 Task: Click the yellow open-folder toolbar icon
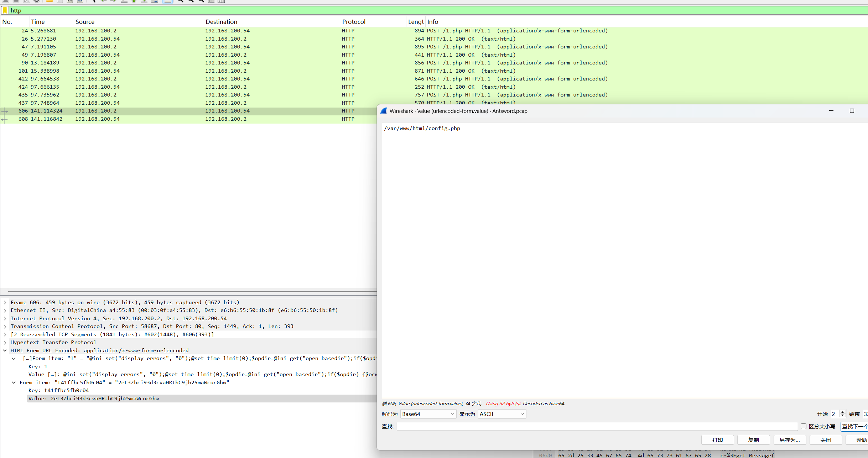click(x=49, y=1)
